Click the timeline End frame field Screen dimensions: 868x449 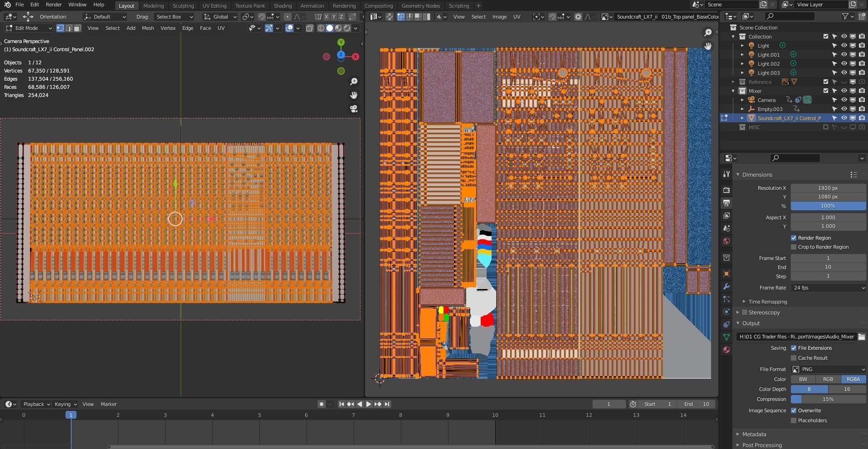coord(697,404)
